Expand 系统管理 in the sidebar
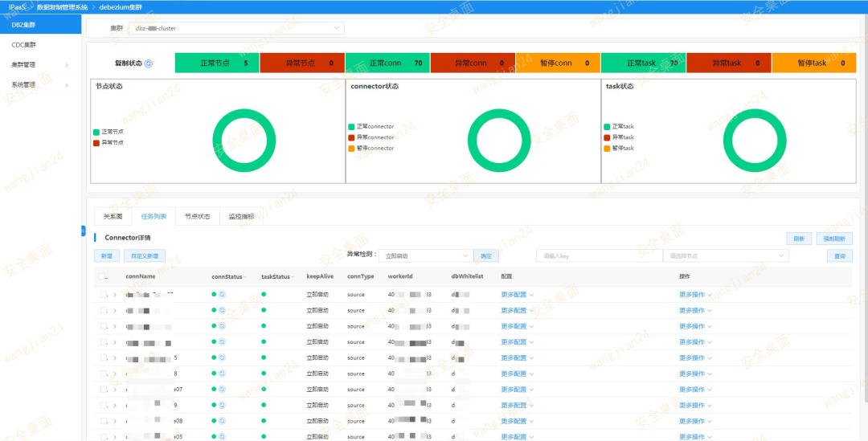Screen dimensions: 868x441 pos(40,85)
